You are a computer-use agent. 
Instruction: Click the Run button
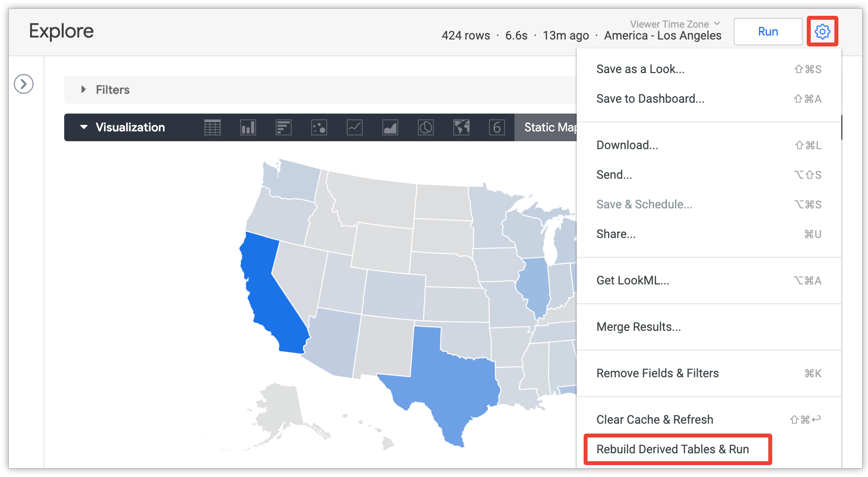point(768,31)
